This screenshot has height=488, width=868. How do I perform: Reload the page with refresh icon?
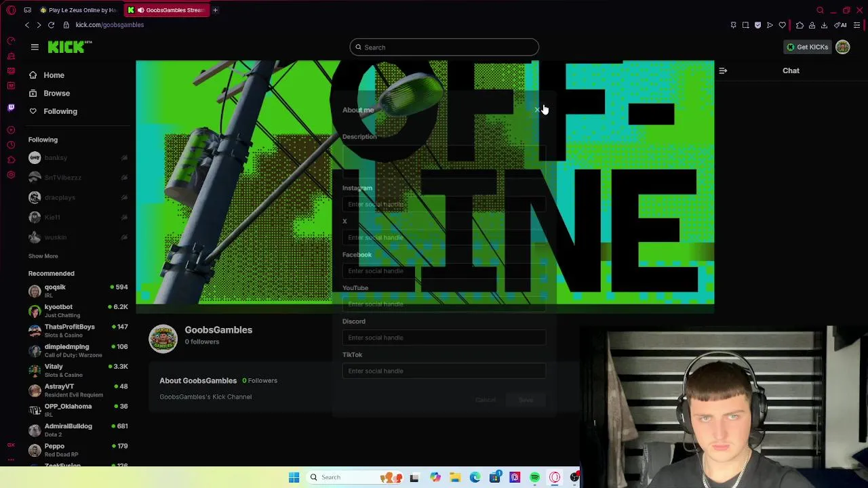[x=51, y=25]
